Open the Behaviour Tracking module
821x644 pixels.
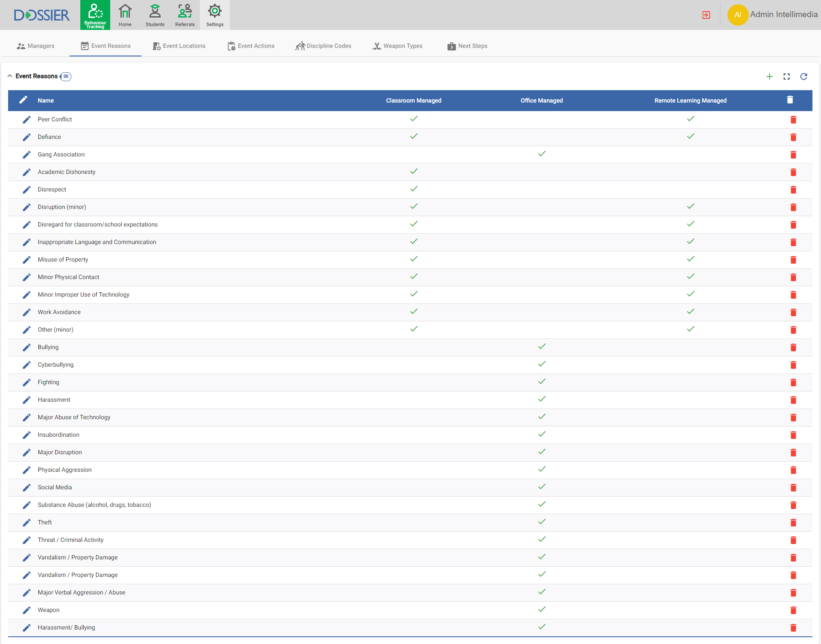click(x=95, y=15)
